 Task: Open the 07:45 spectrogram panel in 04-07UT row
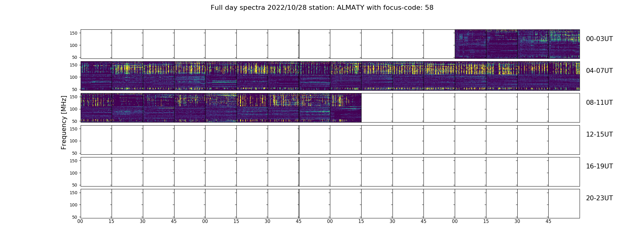(564, 76)
